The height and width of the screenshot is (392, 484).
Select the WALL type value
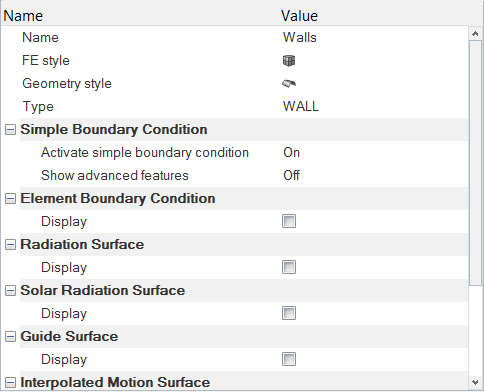click(301, 107)
